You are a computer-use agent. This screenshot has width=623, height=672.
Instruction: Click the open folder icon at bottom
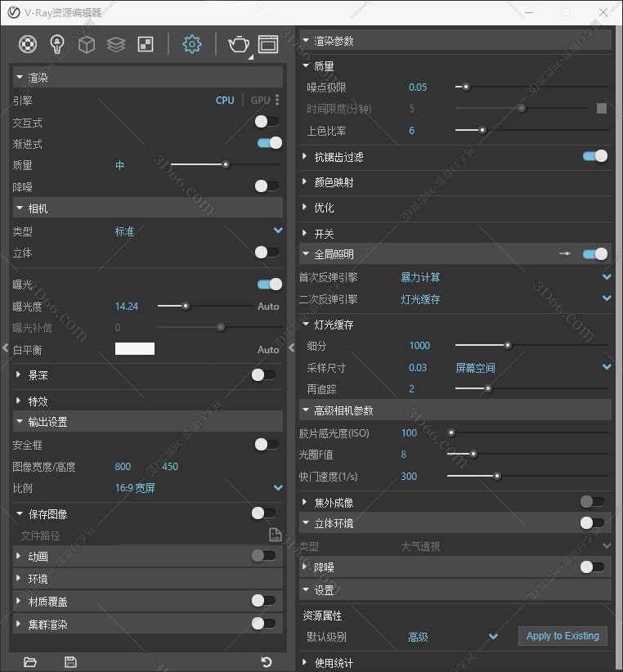pyautogui.click(x=31, y=661)
